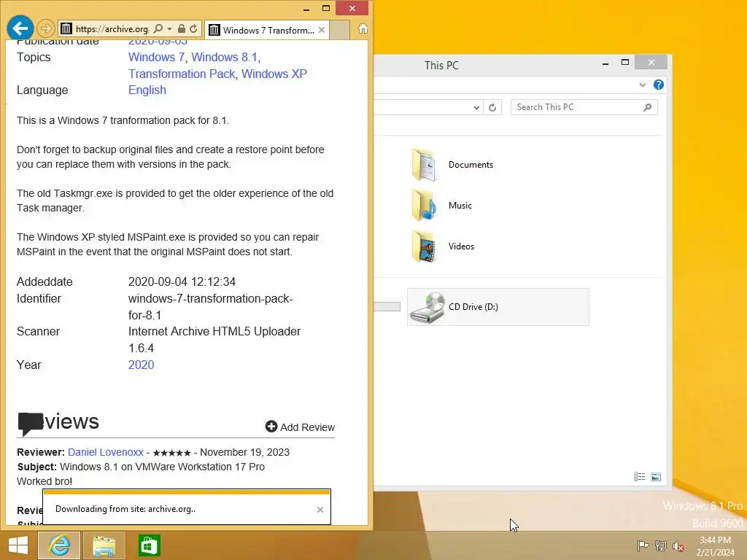
Task: Open the This PC address history dropdown
Action: [476, 108]
